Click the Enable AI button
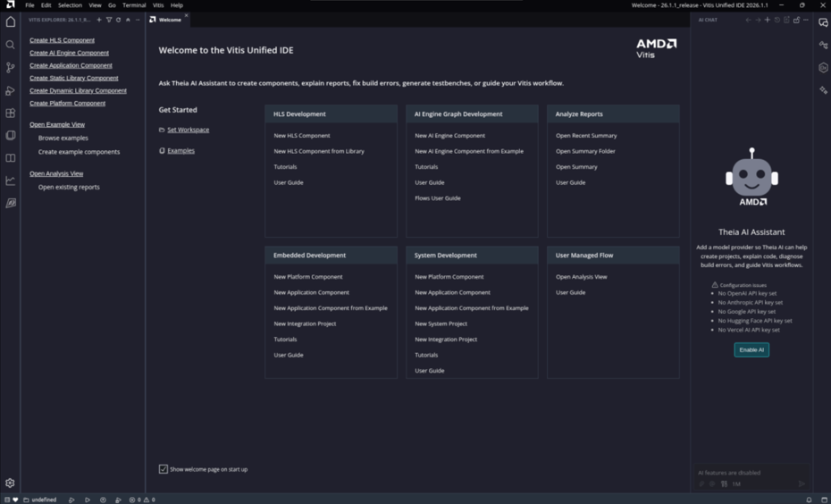This screenshot has width=831, height=504. tap(751, 349)
